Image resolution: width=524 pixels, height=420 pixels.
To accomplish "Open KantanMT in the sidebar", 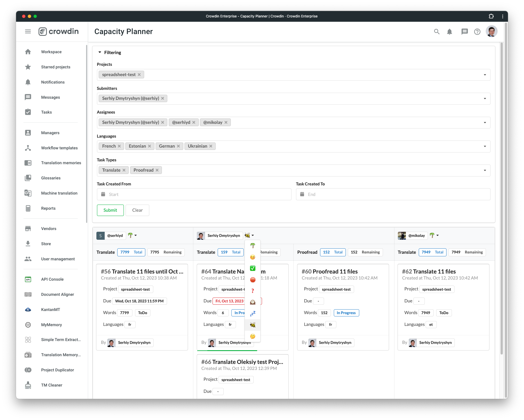I will click(x=50, y=310).
